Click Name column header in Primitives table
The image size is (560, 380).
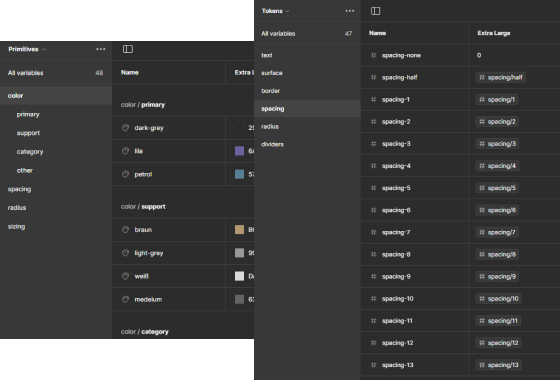pyautogui.click(x=130, y=72)
